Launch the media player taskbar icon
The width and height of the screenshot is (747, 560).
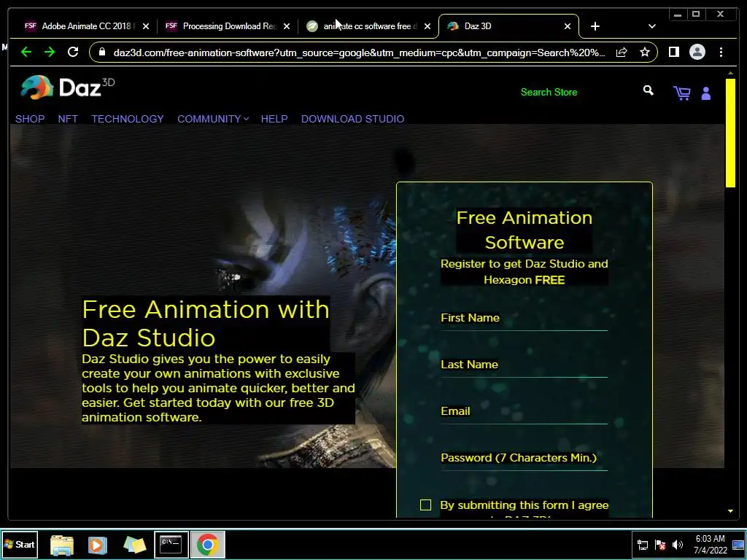(x=97, y=545)
